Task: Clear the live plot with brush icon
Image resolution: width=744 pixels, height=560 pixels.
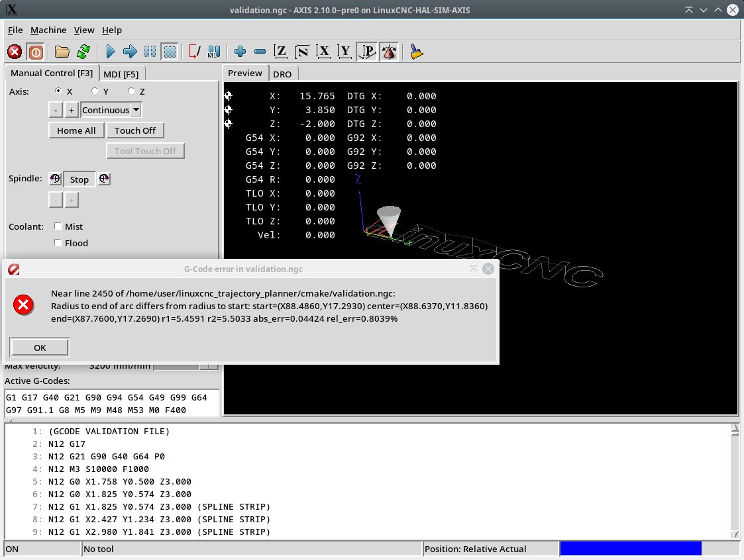Action: click(x=416, y=52)
